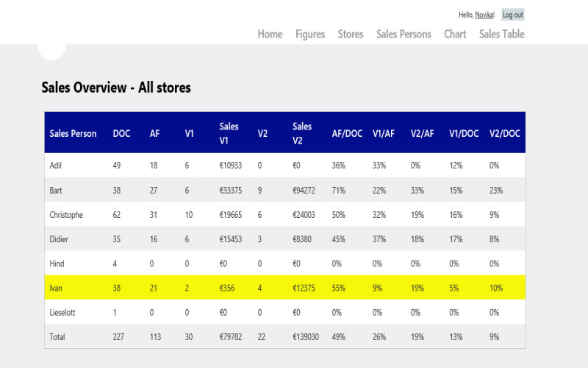Click the Log out button
The height and width of the screenshot is (368, 588).
click(512, 15)
